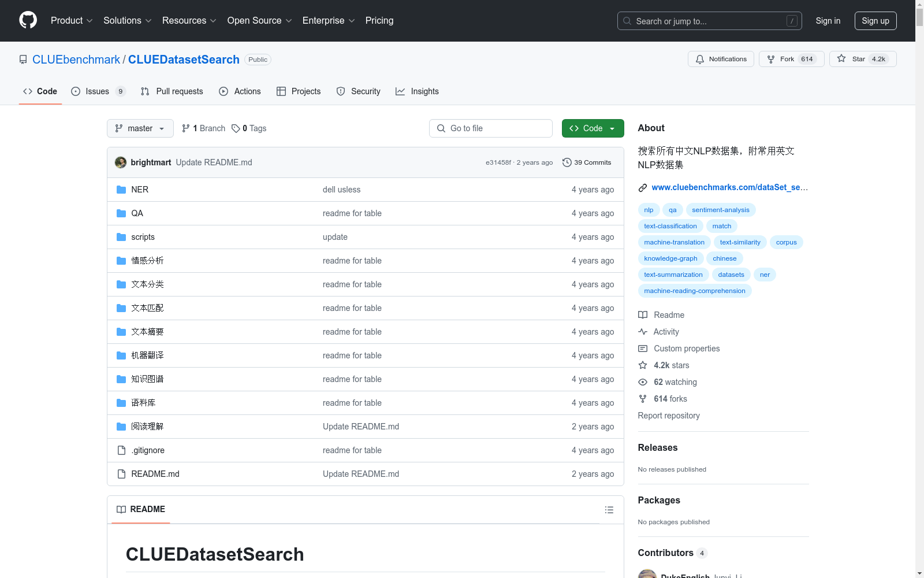This screenshot has width=924, height=578.
Task: Click the 语料库 folder icon
Action: (121, 403)
